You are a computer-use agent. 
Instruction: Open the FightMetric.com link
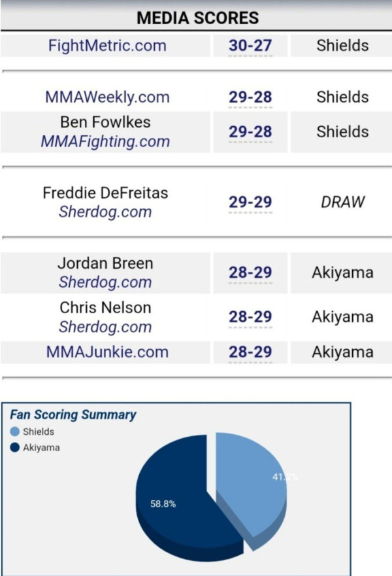[x=107, y=46]
